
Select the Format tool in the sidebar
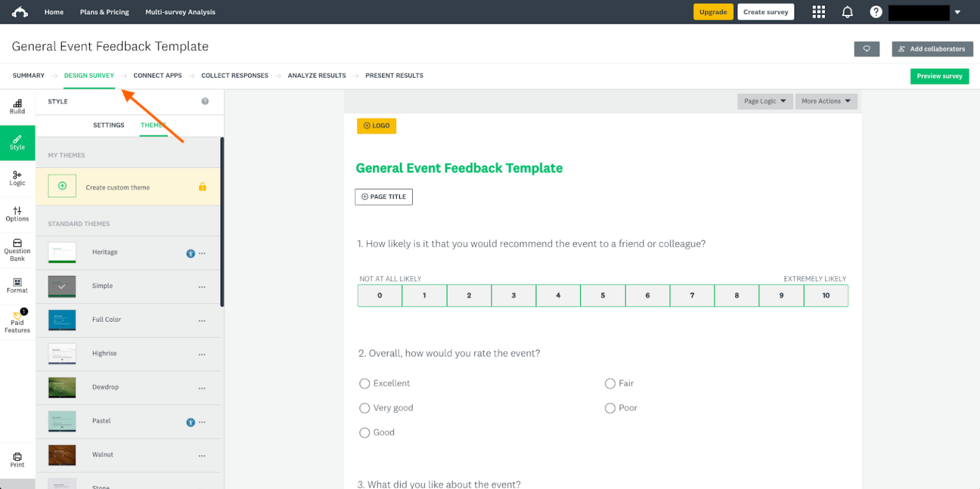pyautogui.click(x=17, y=285)
